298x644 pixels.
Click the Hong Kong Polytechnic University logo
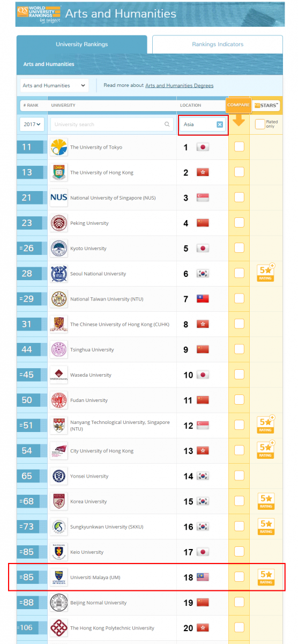58,627
